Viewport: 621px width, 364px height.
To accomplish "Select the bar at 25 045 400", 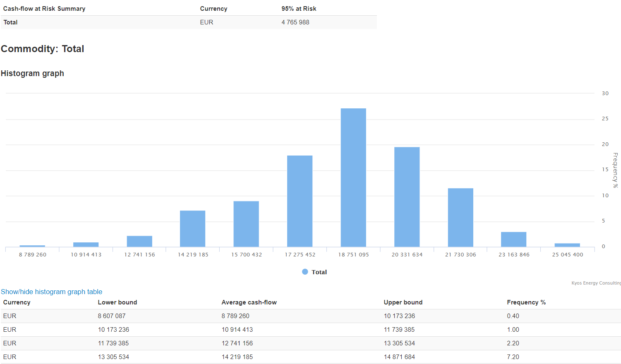I will (x=567, y=245).
